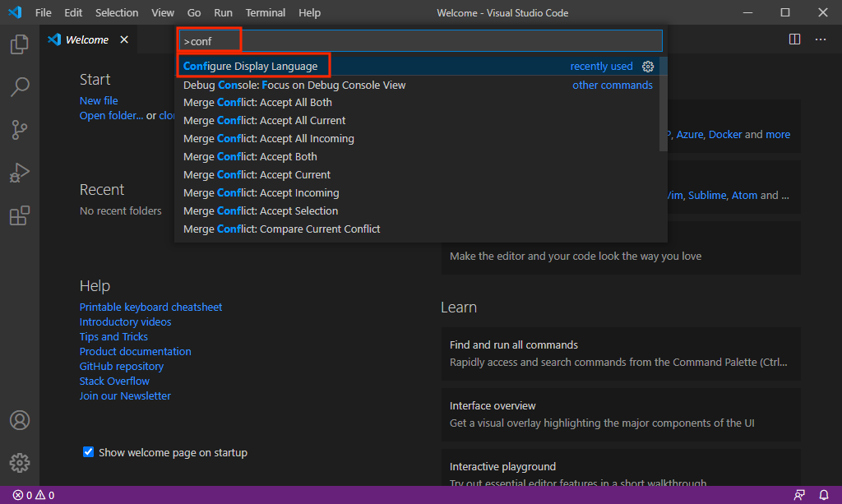Click the errors and warnings status indicator
The image size is (842, 504).
[x=34, y=495]
